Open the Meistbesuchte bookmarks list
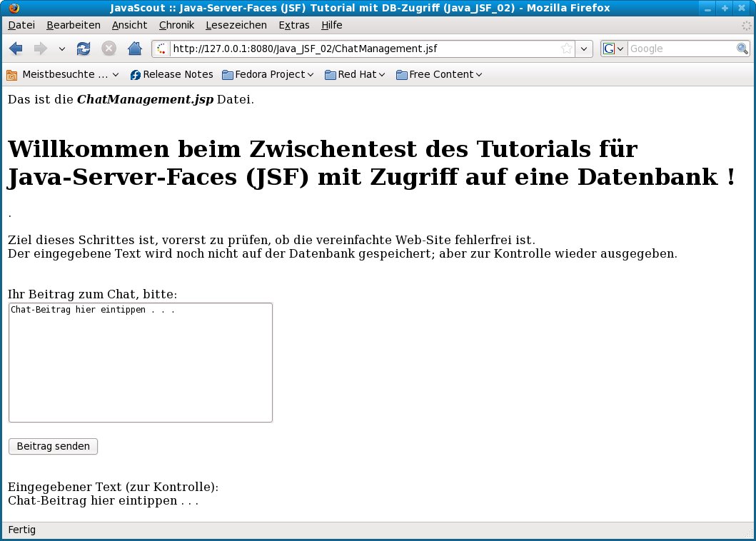Screen dimensions: 756x541 (63, 74)
